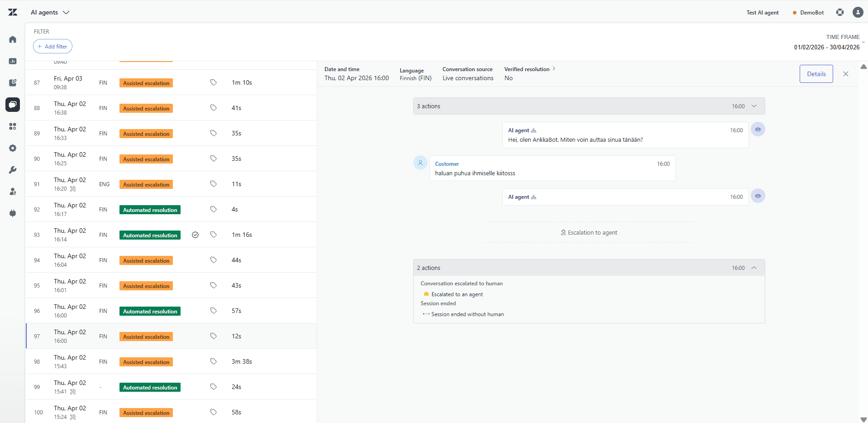
Task: Open conversation 100 lasting 58s
Action: (171, 411)
